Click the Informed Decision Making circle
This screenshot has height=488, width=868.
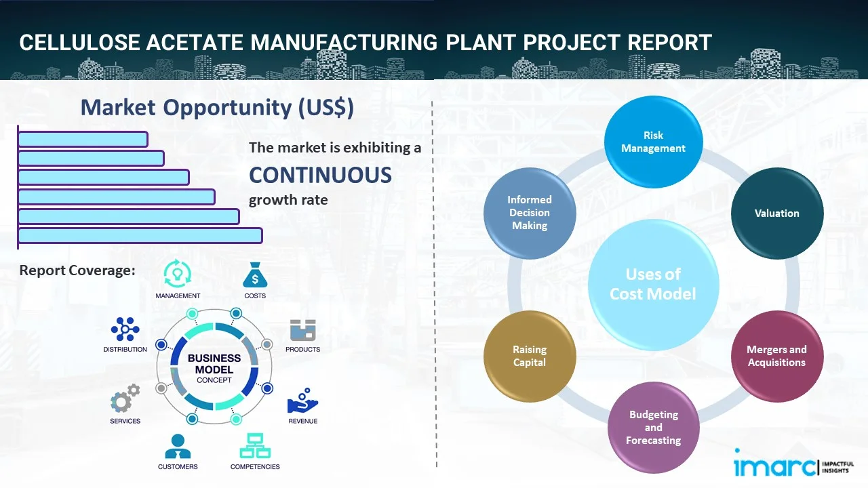tap(530, 213)
